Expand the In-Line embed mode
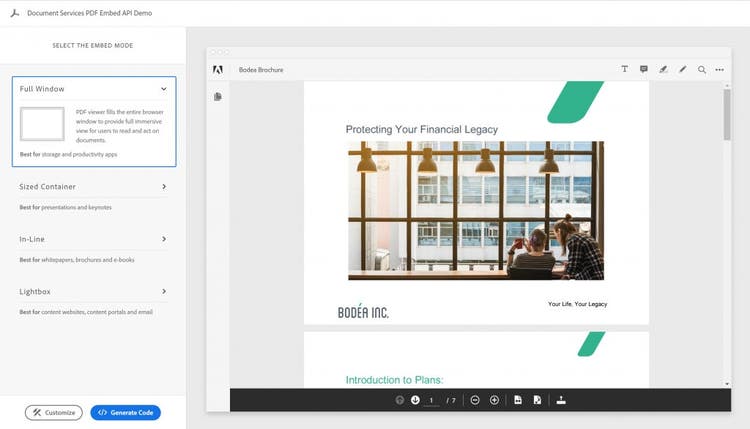 (164, 239)
